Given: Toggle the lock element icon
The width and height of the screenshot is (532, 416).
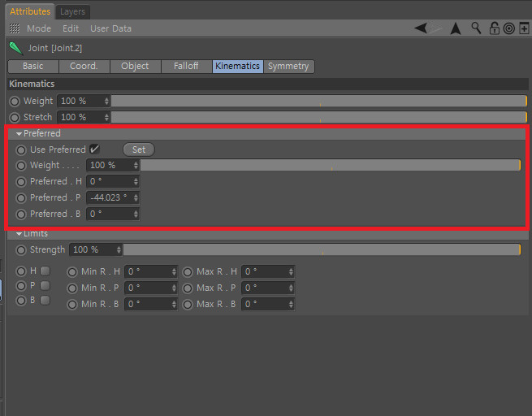Looking at the screenshot, I should pyautogui.click(x=494, y=28).
